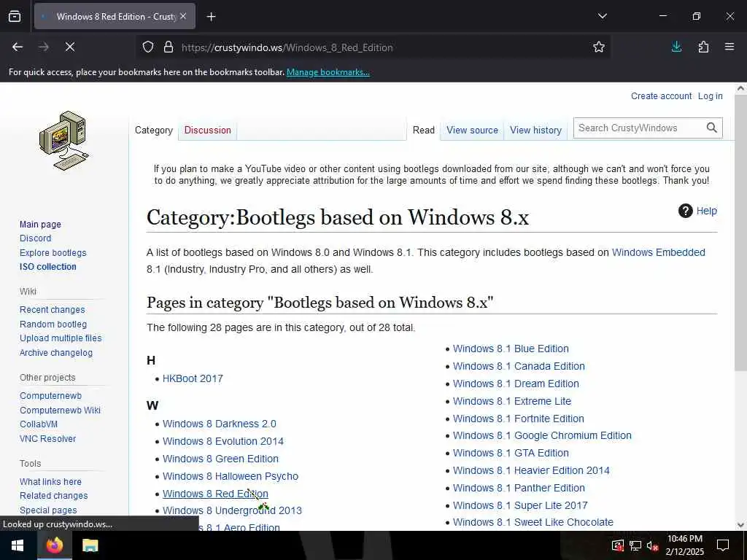This screenshot has height=560, width=747.
Task: Click the muted volume tray icon
Action: pyautogui.click(x=652, y=545)
